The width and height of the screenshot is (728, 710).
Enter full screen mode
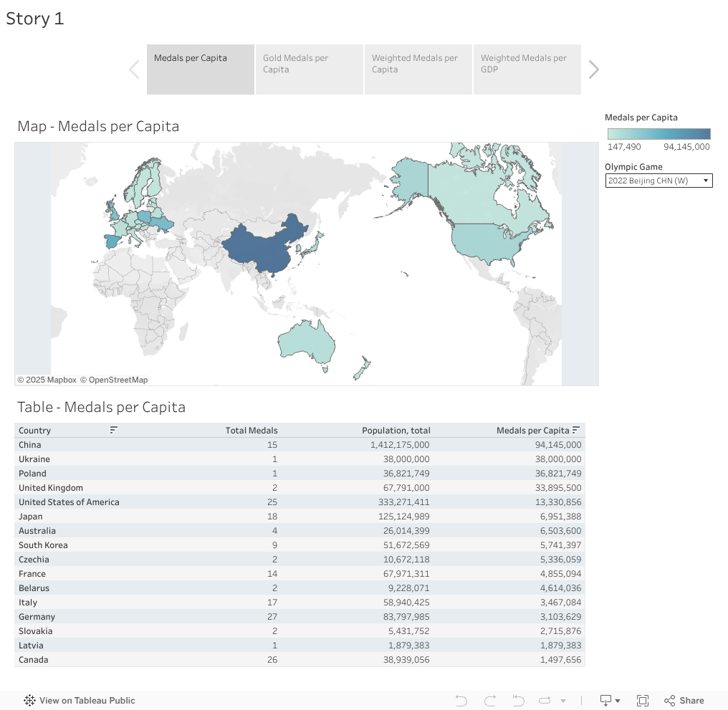(643, 701)
